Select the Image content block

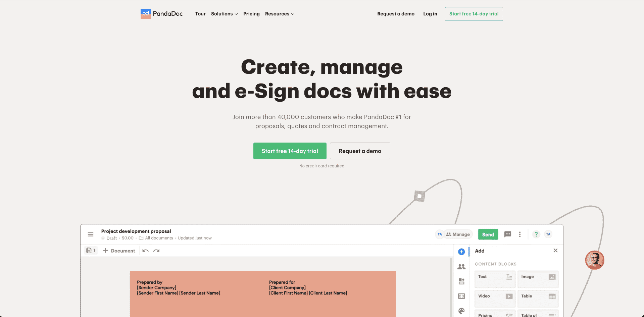click(538, 279)
